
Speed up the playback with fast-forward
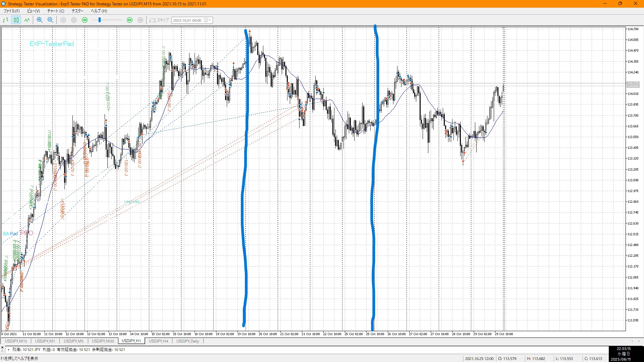coord(130,20)
